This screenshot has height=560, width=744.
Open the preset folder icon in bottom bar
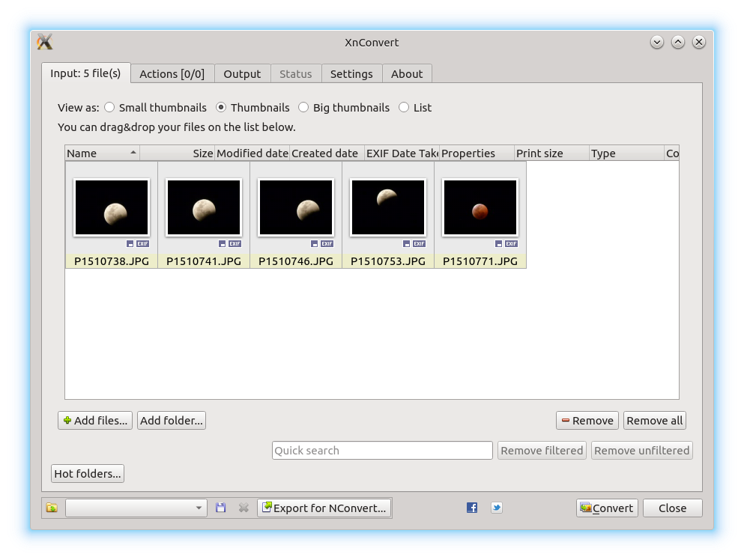pos(52,508)
